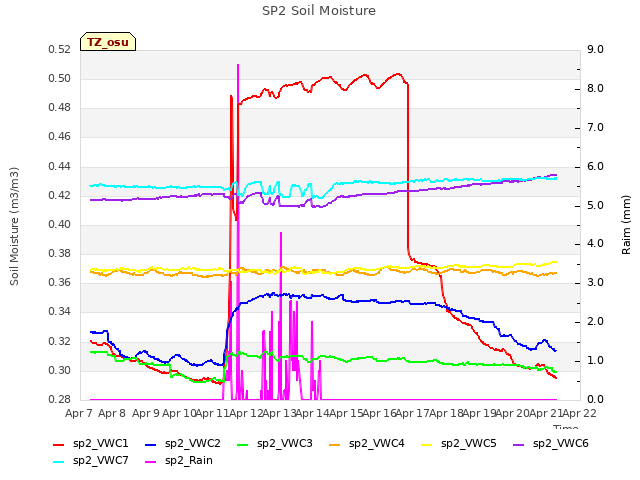Viewport: 640px width, 480px height.
Task: Select sp2_VWC4 legend entry
Action: click(367, 444)
